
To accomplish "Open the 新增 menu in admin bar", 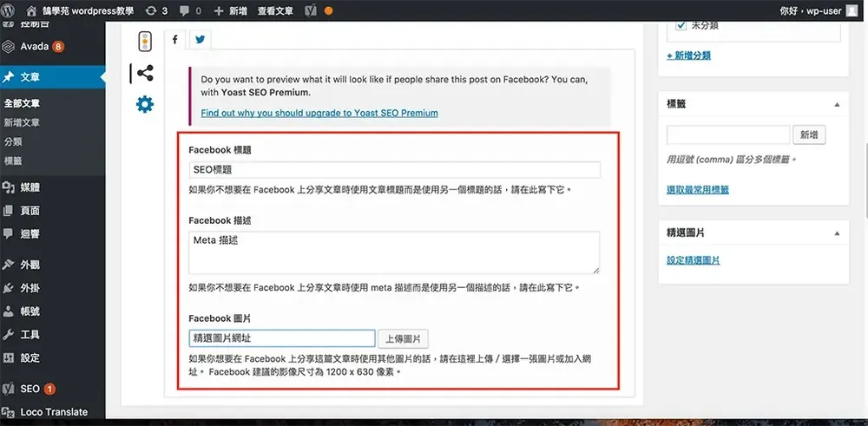I will pyautogui.click(x=230, y=10).
